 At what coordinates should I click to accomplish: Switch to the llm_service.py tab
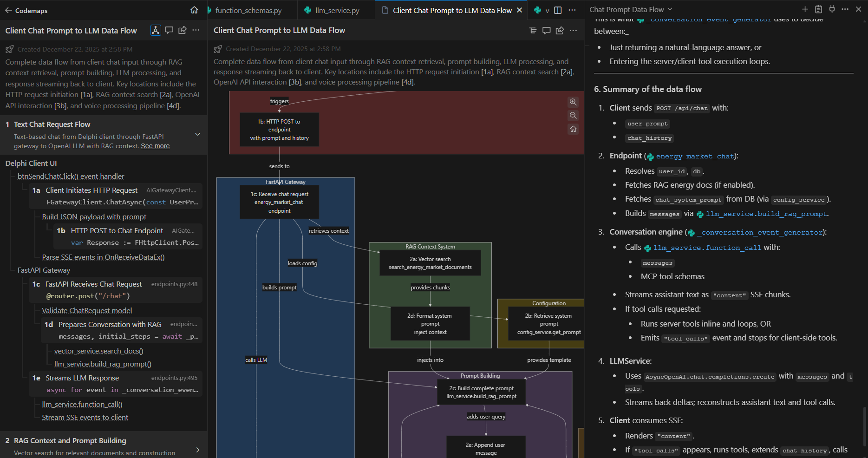coord(337,10)
